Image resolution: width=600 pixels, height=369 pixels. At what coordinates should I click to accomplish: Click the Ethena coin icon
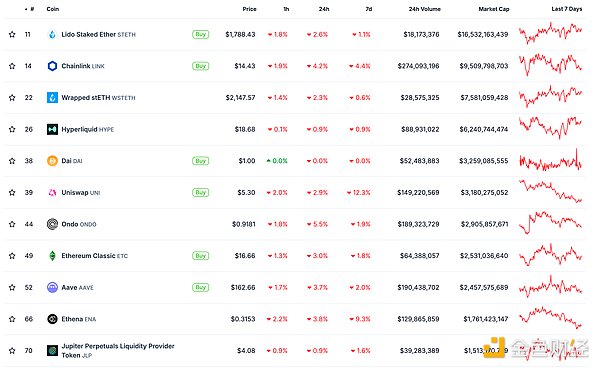coord(52,319)
